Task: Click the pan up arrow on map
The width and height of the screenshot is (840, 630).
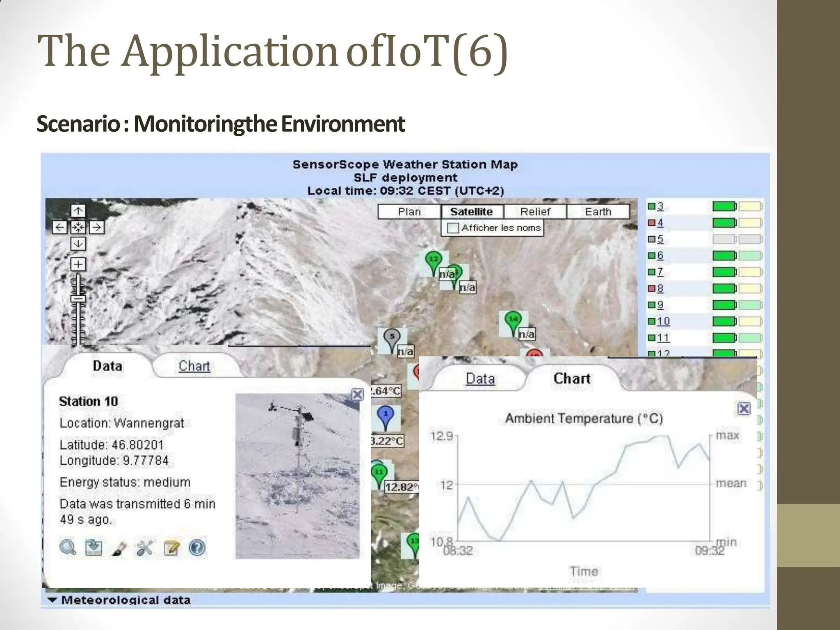Action: click(x=78, y=211)
